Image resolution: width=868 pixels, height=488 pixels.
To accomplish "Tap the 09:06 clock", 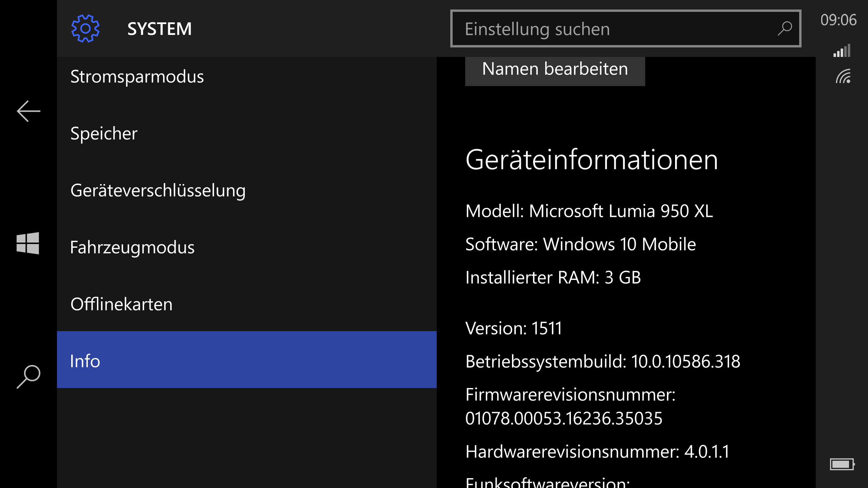I will point(839,20).
